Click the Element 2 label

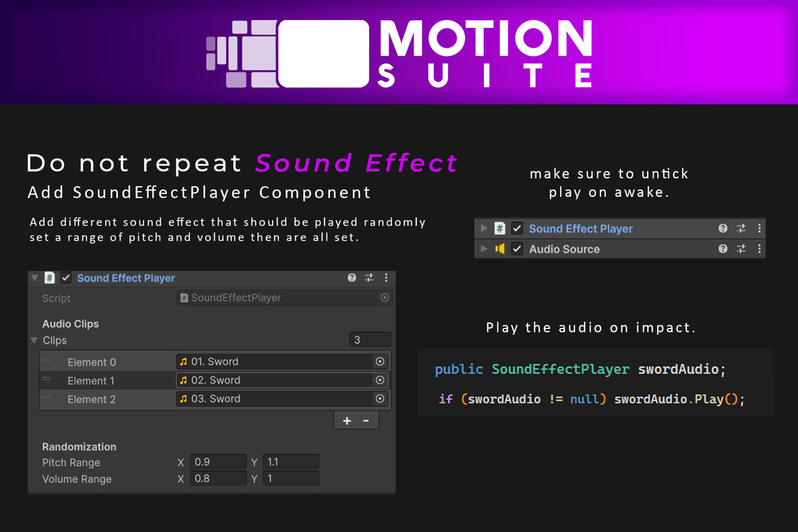tap(92, 399)
